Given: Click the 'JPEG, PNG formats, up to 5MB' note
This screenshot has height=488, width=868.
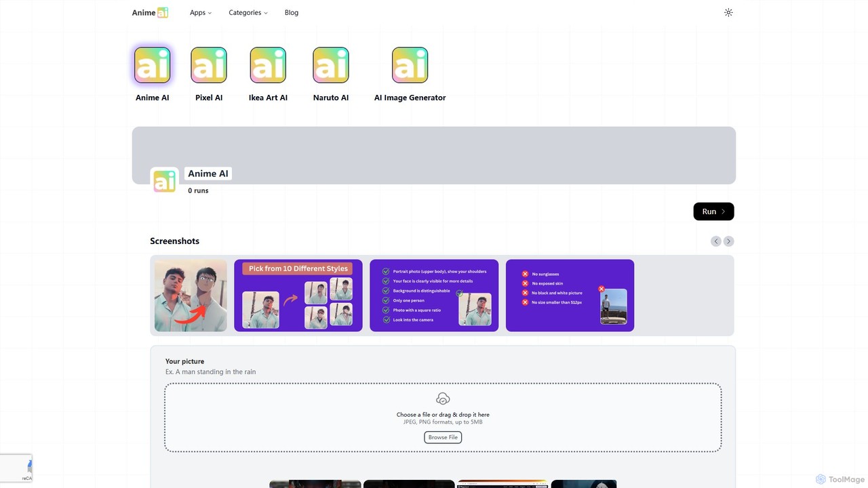Looking at the screenshot, I should (x=443, y=422).
